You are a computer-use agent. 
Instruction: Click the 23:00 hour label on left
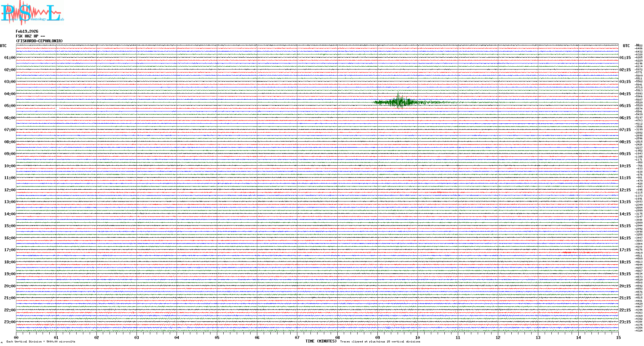pos(10,322)
